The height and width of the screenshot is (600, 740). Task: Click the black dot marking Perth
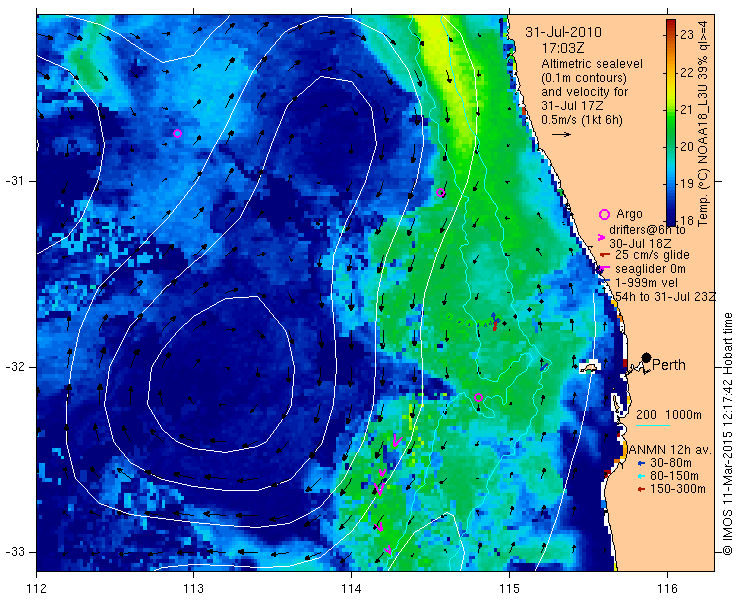[x=647, y=357]
